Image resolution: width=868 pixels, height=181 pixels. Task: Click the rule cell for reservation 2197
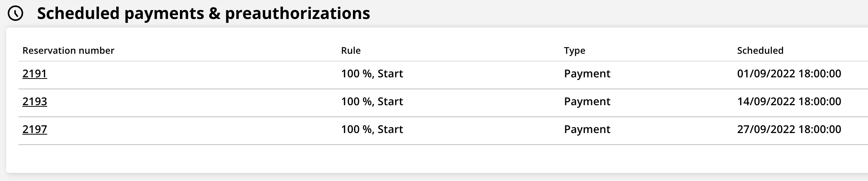372,130
